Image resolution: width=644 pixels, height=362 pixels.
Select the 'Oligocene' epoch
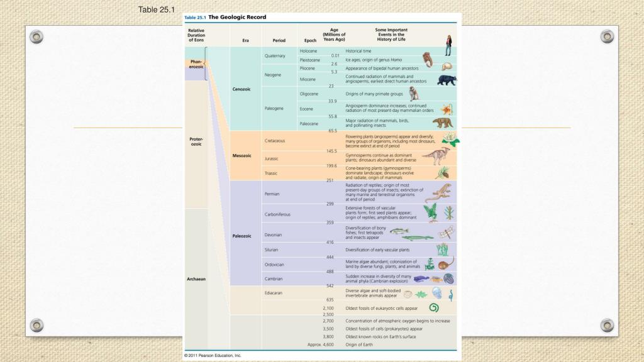(x=309, y=94)
